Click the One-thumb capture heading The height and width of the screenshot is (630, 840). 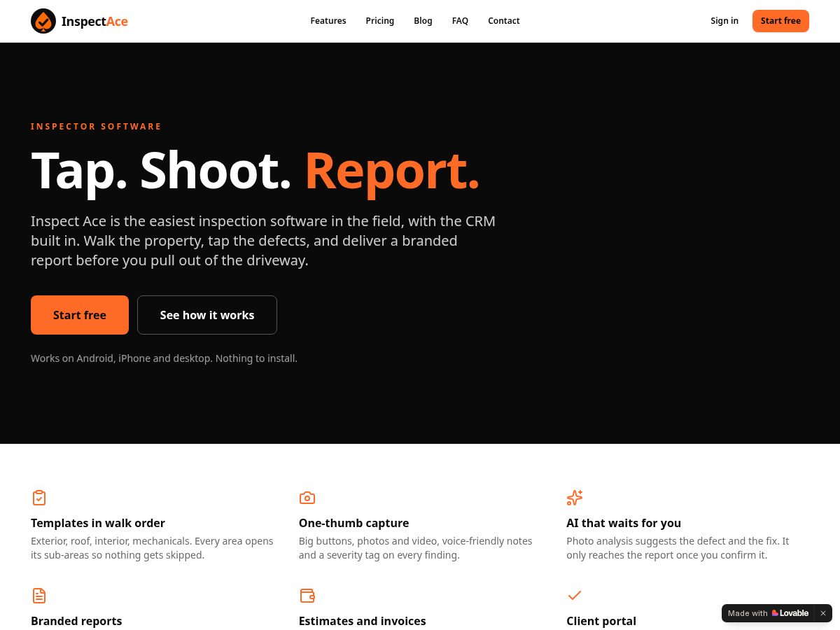click(x=353, y=523)
